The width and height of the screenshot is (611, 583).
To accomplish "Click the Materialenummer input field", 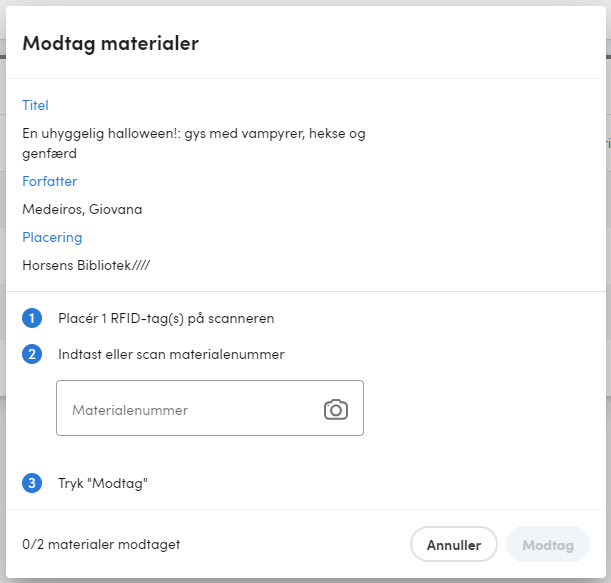I will (x=210, y=408).
